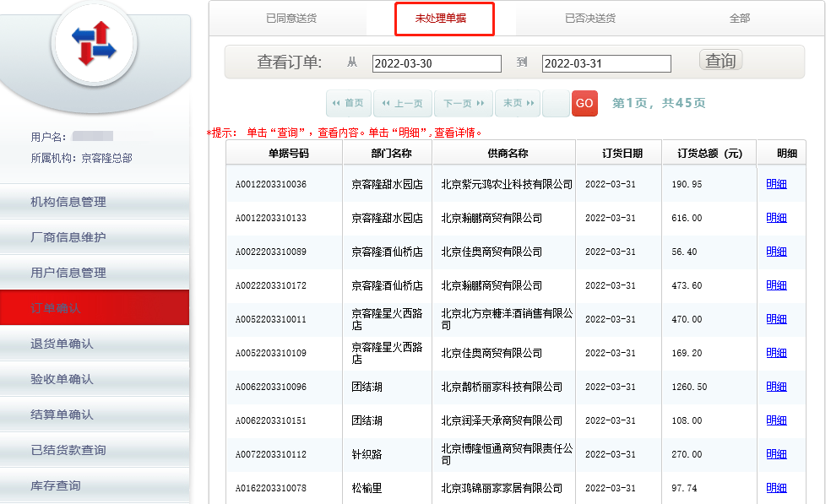
Task: View 明细 for order A0062203310096
Action: (776, 387)
